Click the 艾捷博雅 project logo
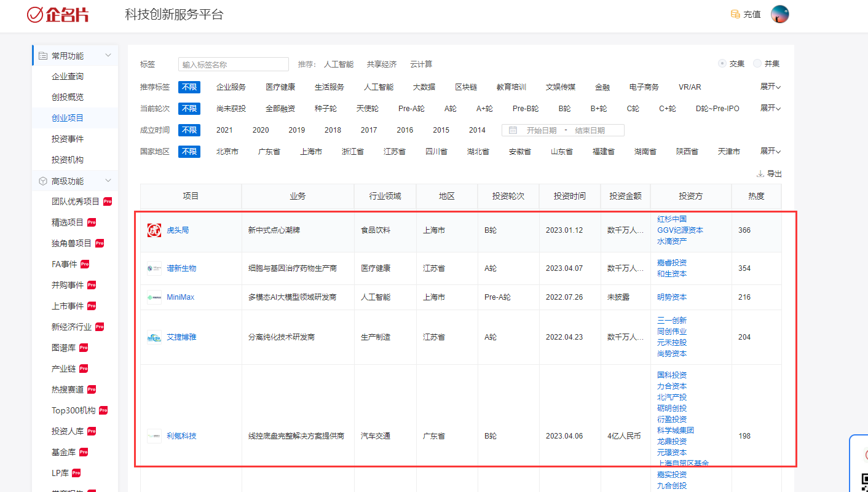Screen dimensions: 868x492 (x=154, y=337)
